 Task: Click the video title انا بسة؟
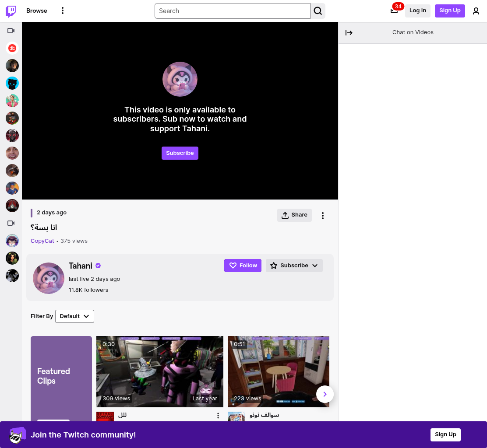pyautogui.click(x=44, y=227)
